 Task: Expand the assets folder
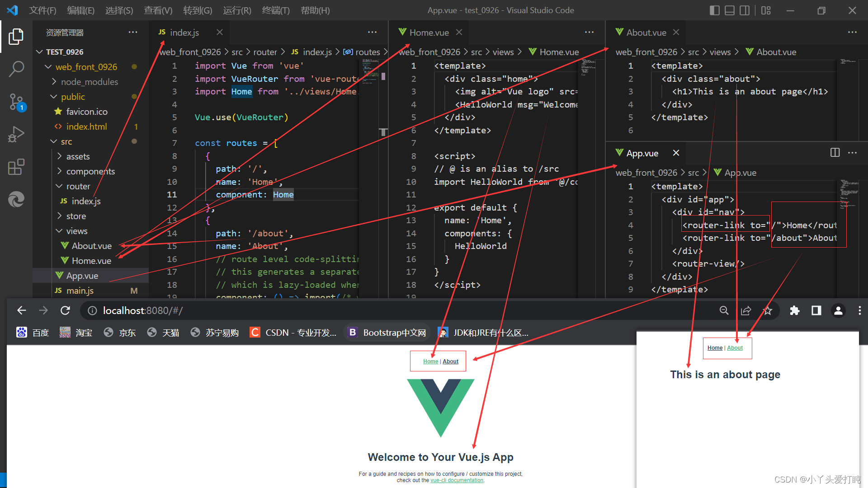(59, 156)
